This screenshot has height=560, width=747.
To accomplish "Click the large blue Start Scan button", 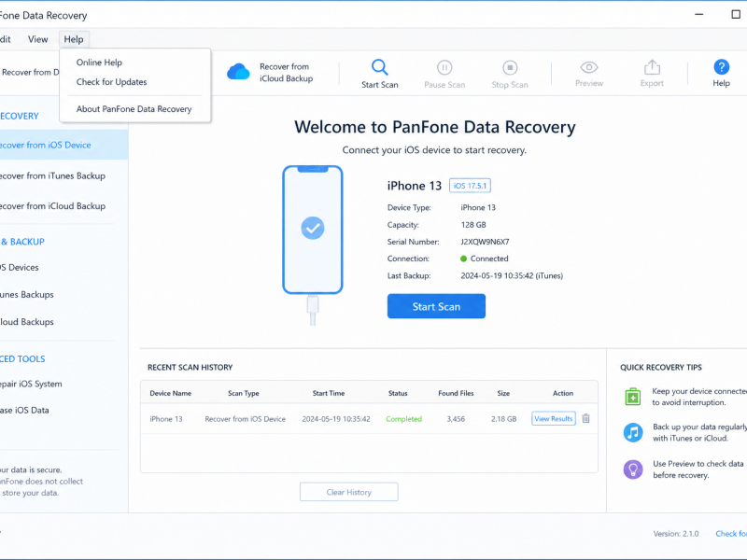I will pyautogui.click(x=436, y=306).
